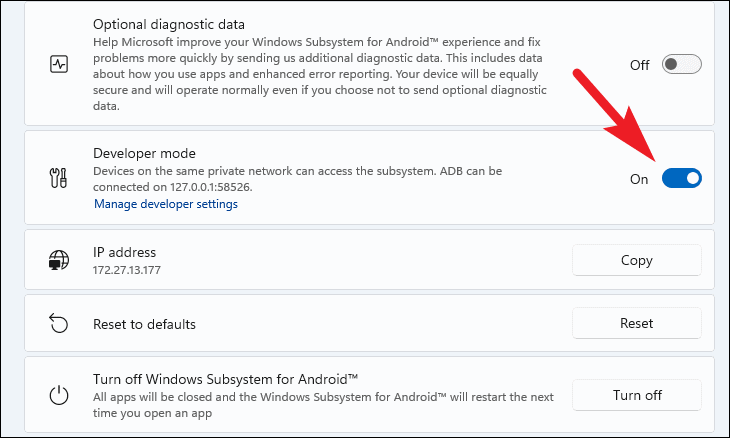The width and height of the screenshot is (730, 438).
Task: Click the Reset to defaults arrow icon
Action: pos(58,324)
